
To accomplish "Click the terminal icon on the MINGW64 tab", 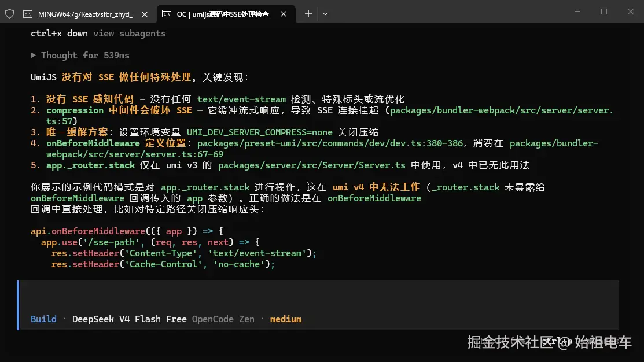I will [28, 14].
